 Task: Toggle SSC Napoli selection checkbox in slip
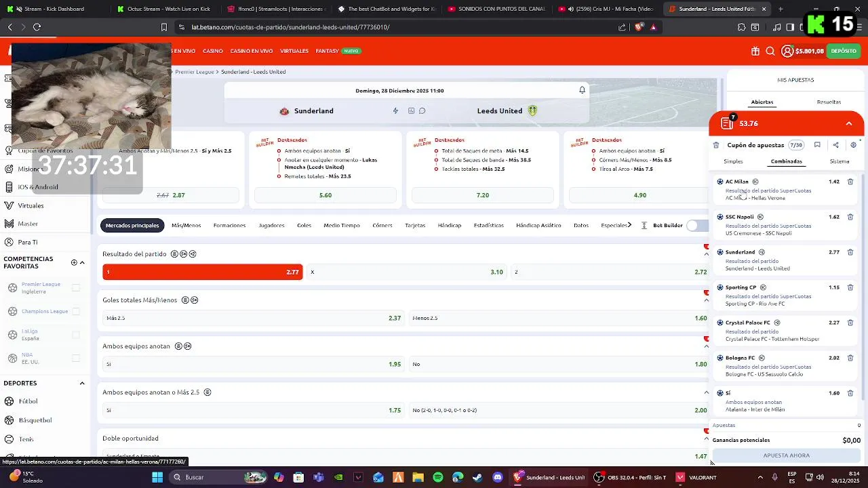tap(720, 217)
